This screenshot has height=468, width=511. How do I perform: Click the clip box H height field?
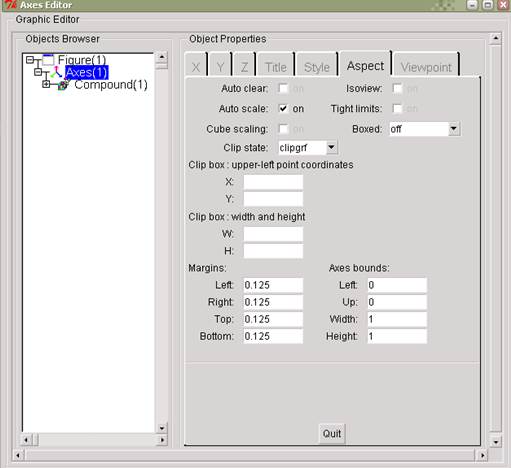click(273, 251)
